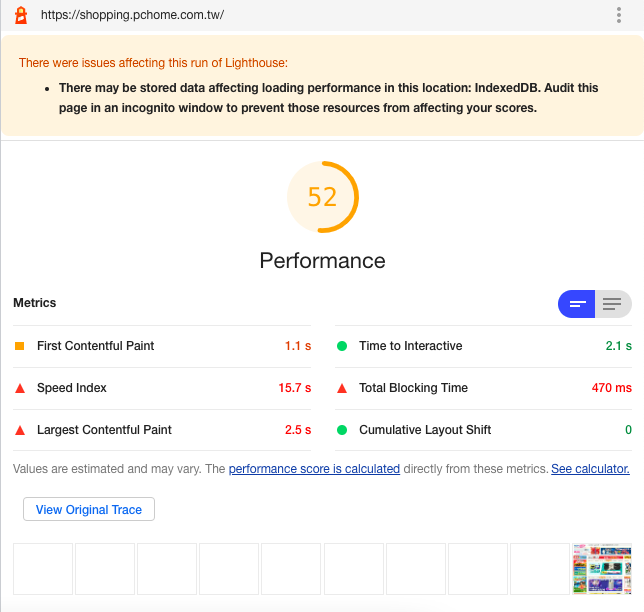644x612 pixels.
Task: Switch to the expanded metrics view
Action: 613,304
